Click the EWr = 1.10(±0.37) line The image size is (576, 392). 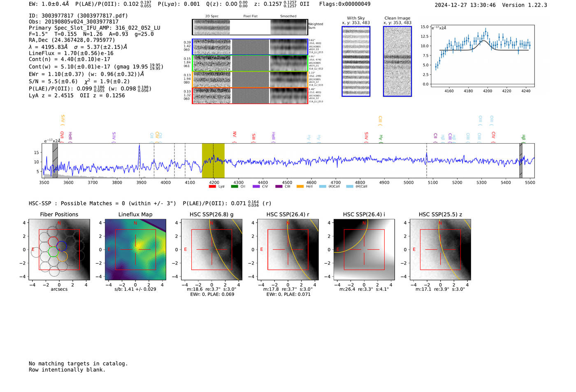(86, 74)
